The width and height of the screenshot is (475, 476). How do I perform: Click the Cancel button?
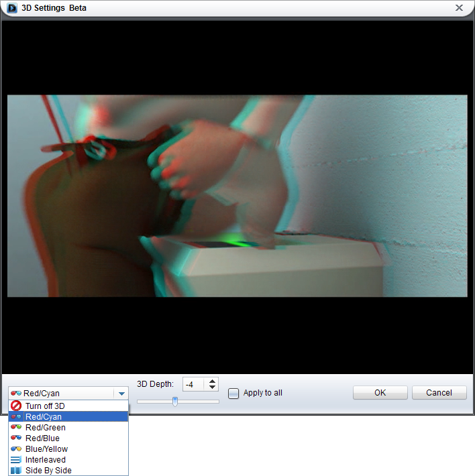click(439, 392)
